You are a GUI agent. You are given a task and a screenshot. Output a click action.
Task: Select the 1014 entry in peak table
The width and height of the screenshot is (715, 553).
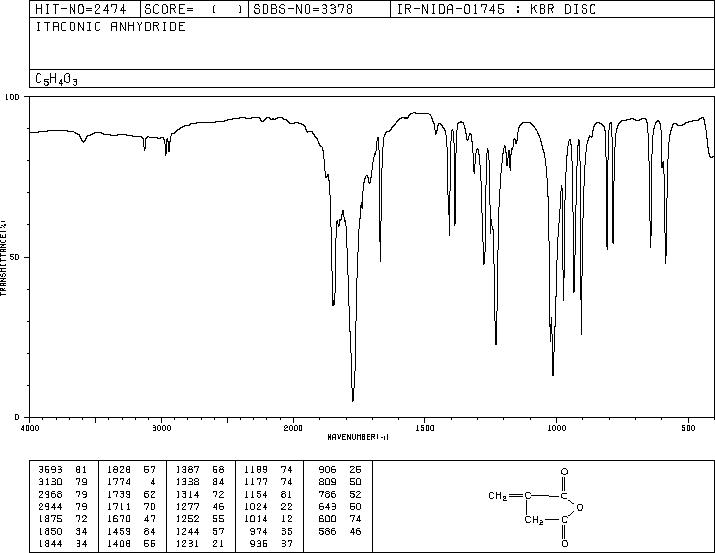269,519
